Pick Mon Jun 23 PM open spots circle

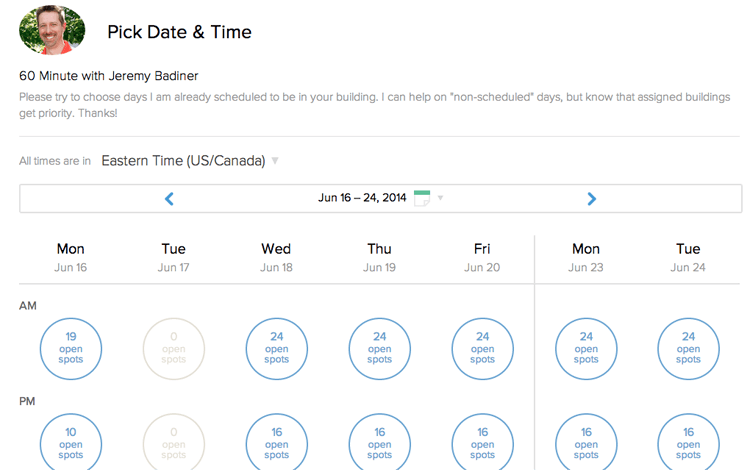[x=586, y=442]
